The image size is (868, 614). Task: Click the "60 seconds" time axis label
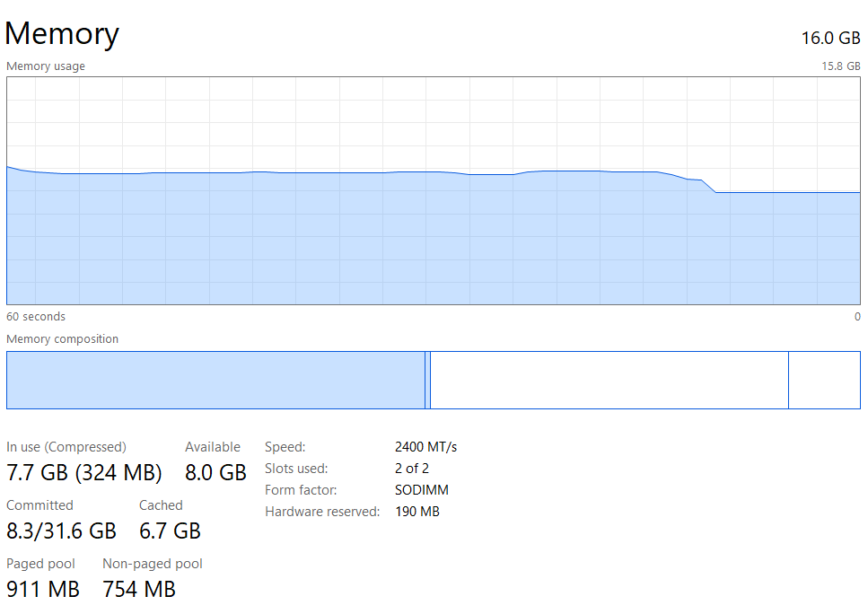tap(36, 317)
